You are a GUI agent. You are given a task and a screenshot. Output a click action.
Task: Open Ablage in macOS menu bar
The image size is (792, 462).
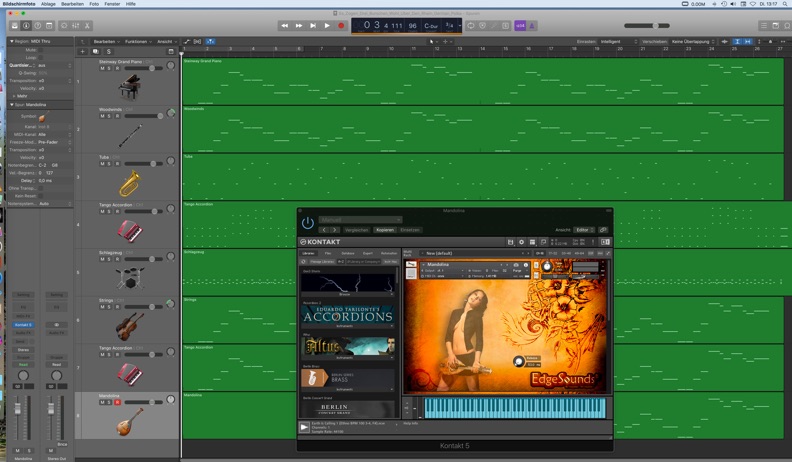(x=48, y=4)
